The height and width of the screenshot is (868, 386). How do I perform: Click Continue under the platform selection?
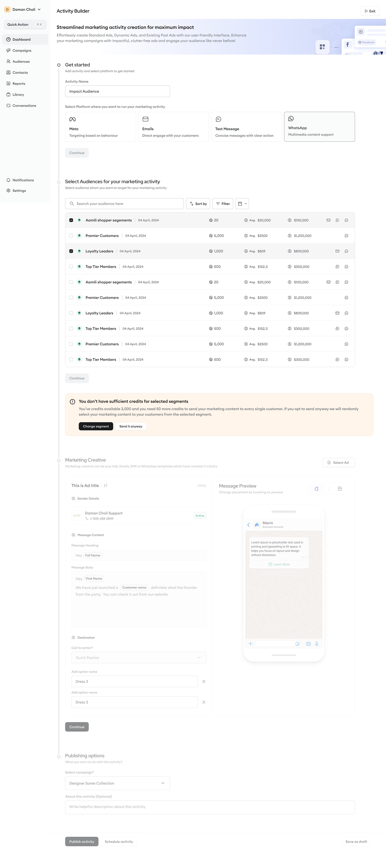(x=77, y=153)
